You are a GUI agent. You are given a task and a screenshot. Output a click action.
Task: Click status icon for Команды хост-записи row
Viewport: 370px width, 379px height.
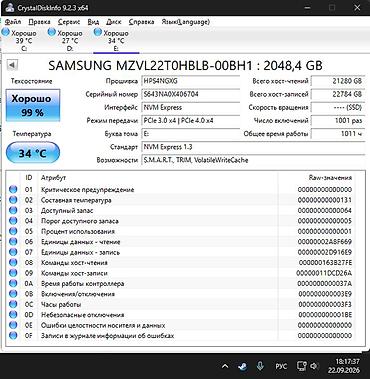coord(13,273)
